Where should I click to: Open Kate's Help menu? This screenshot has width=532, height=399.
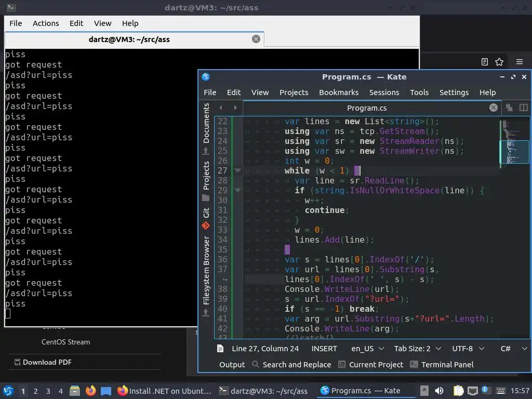[487, 92]
